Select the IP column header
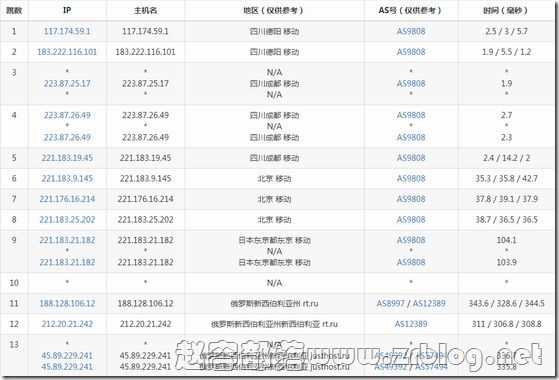 point(67,10)
